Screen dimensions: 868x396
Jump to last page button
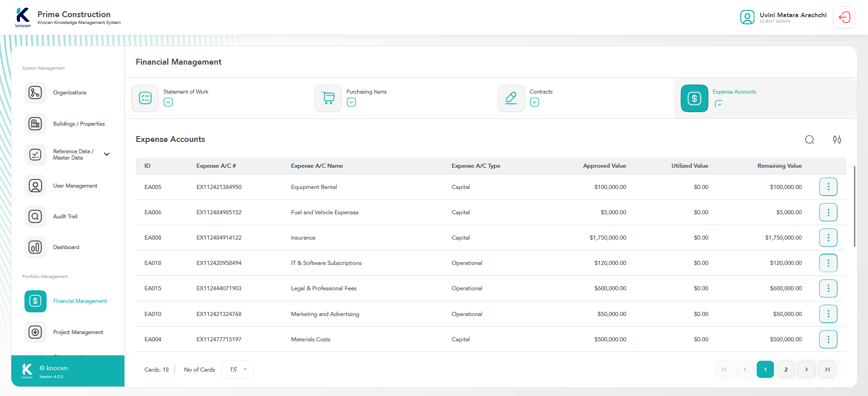827,369
